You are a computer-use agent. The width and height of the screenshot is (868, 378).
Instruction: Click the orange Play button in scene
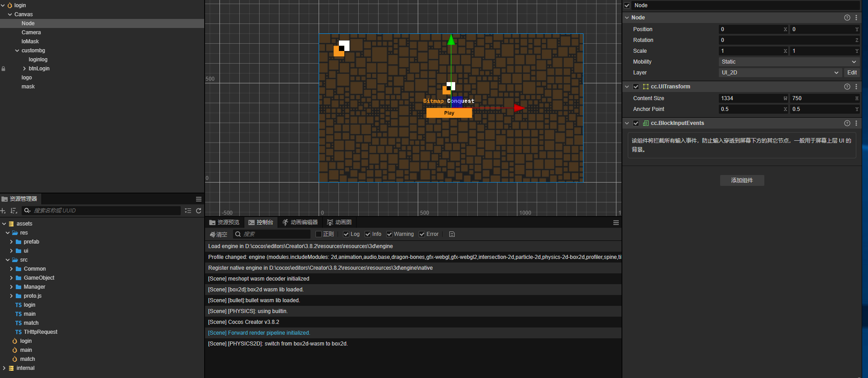[x=449, y=113]
